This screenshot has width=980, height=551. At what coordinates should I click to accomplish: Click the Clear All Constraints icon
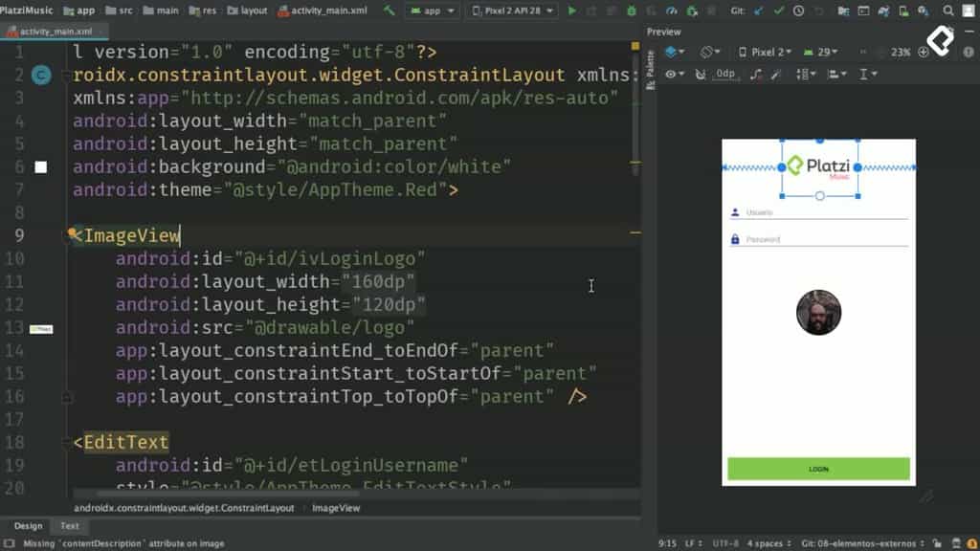756,73
